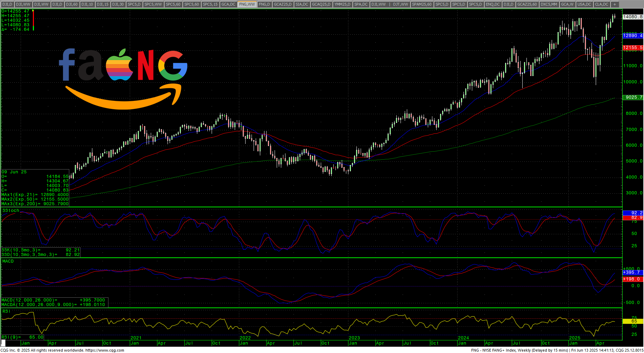Click the SSD(10,Smo,3,Smo,3) value readout
644x353 pixels.
click(x=41, y=255)
